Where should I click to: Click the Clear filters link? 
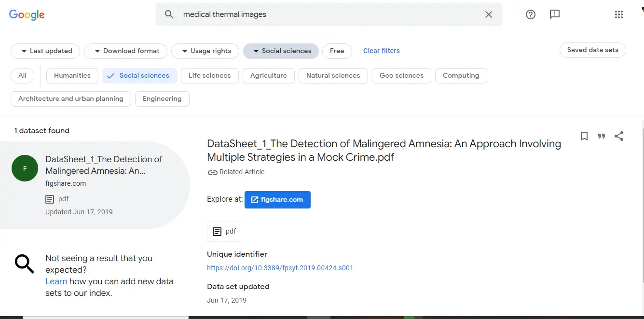point(381,51)
